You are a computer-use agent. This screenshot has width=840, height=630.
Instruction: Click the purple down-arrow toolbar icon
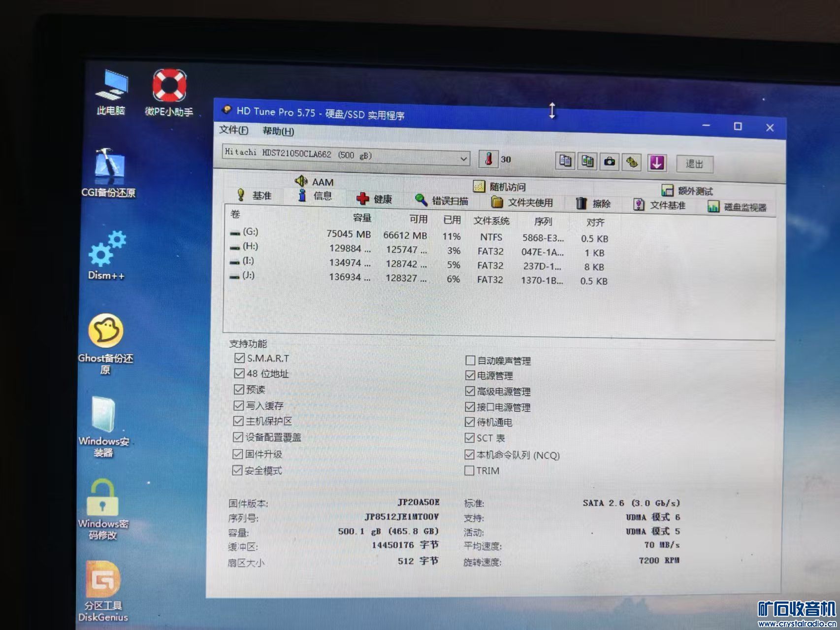pos(657,163)
